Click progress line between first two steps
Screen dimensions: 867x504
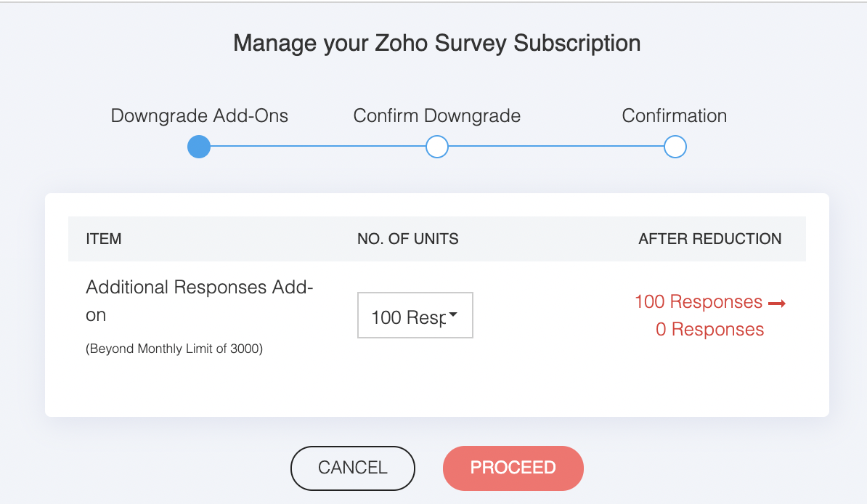coord(317,147)
